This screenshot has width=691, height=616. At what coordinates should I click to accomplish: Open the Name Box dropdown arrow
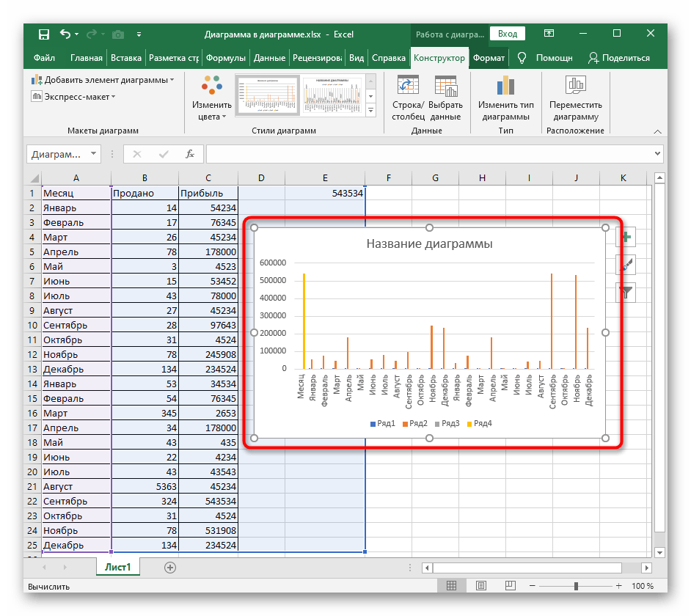coord(93,154)
